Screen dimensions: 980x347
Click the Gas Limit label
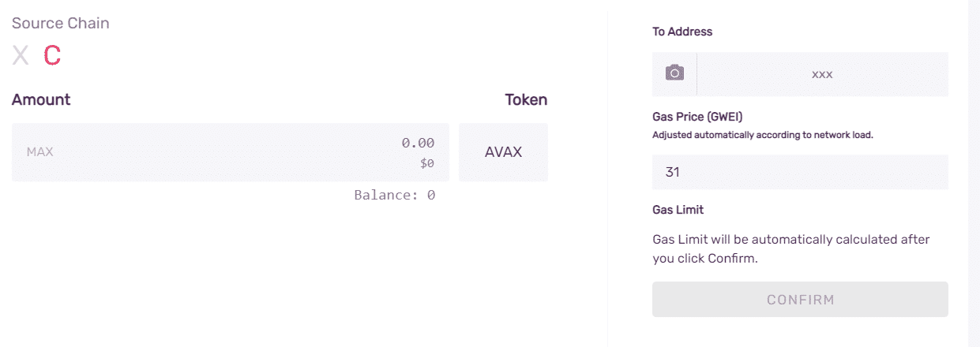pyautogui.click(x=678, y=210)
